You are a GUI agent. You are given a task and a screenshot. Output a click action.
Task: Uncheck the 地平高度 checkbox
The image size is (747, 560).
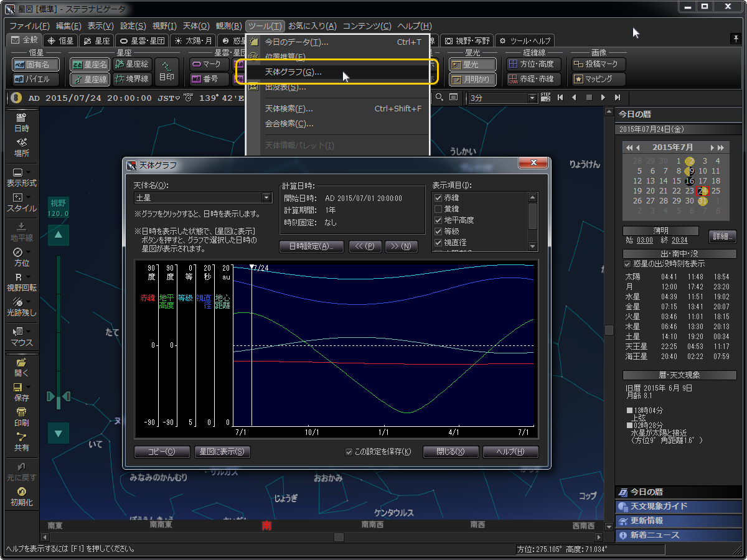(438, 220)
